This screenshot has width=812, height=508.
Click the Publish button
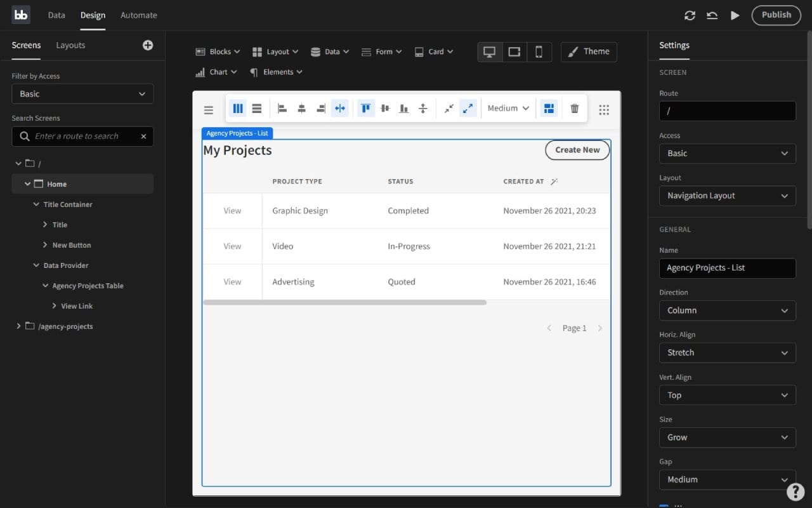(776, 15)
